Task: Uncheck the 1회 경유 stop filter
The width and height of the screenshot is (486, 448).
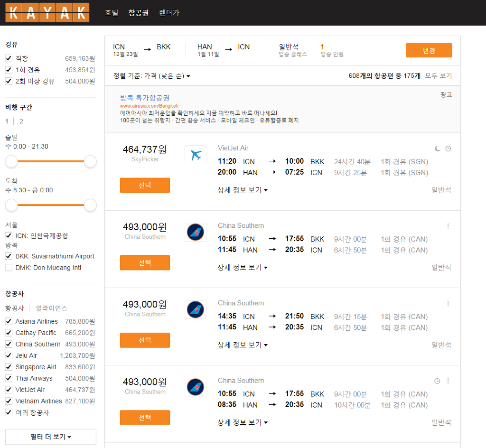Action: pos(9,70)
